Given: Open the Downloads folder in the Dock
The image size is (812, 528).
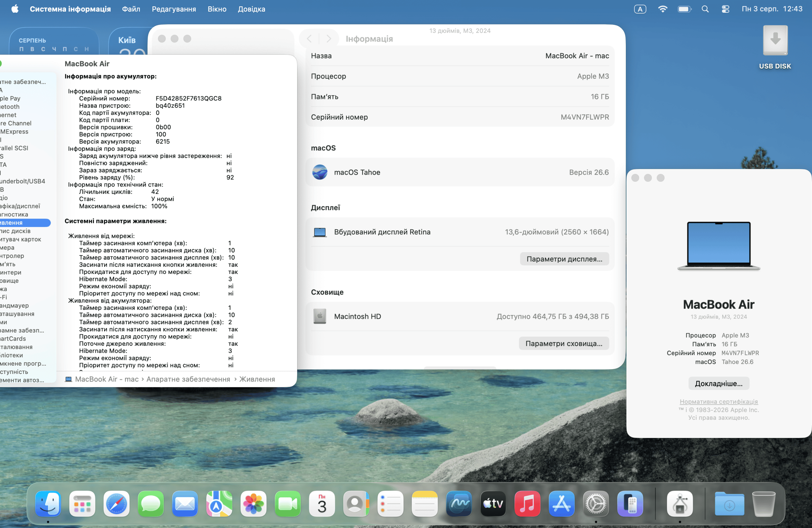Looking at the screenshot, I should 730,504.
